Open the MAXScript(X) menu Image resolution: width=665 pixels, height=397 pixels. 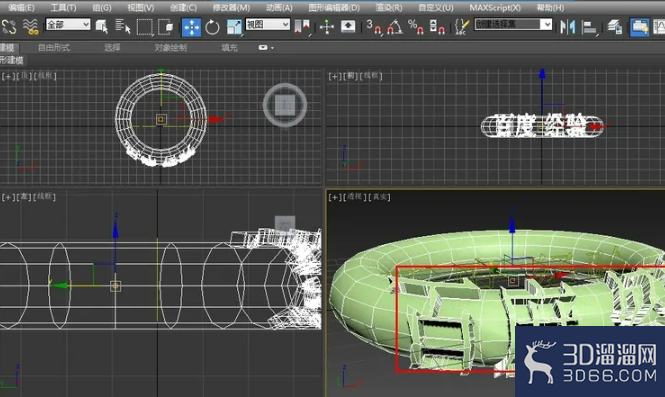point(495,8)
